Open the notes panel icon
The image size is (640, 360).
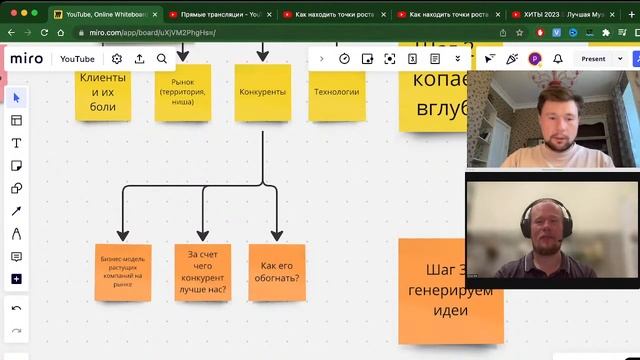(435, 59)
